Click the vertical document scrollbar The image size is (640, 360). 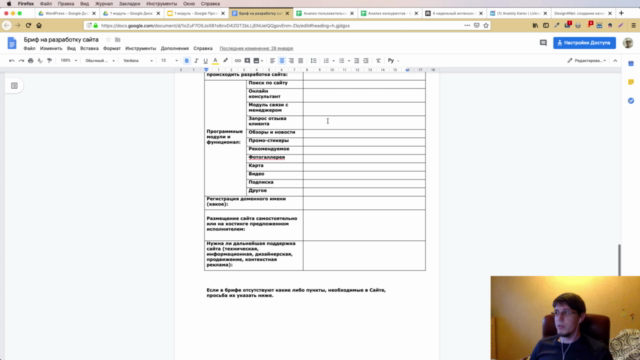coord(619,260)
